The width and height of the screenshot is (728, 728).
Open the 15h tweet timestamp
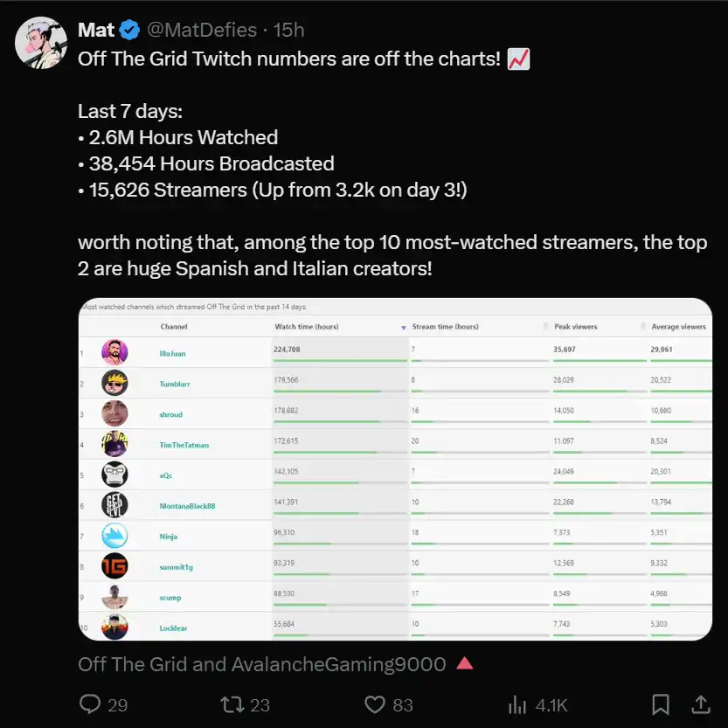click(x=288, y=31)
